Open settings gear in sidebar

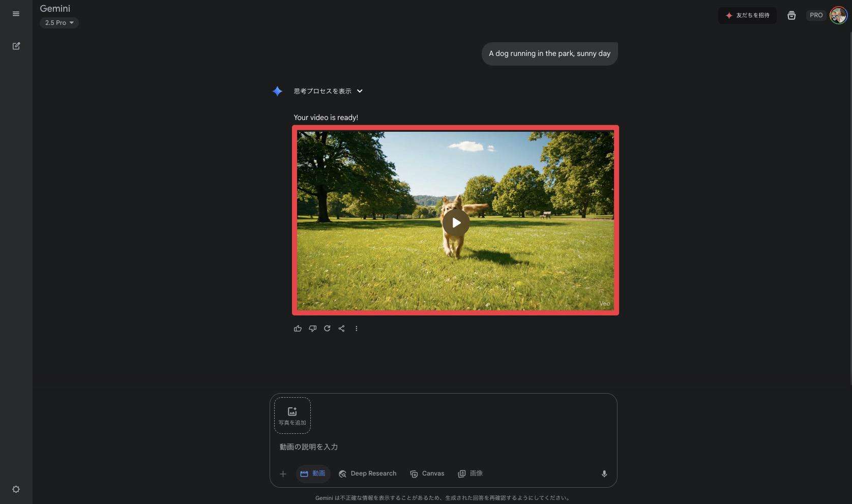16,489
